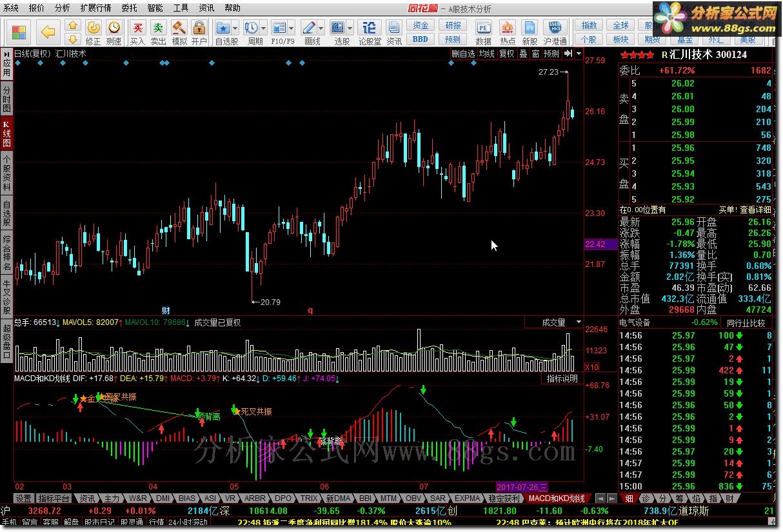The height and width of the screenshot is (532, 783).
Task: Switch to the TRIX indicator tab
Action: tap(308, 498)
